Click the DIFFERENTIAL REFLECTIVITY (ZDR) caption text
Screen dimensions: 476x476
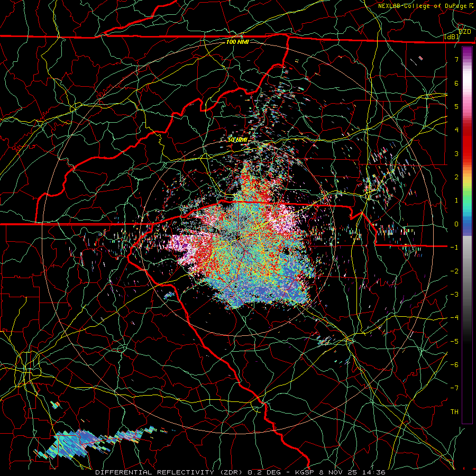tap(169, 472)
